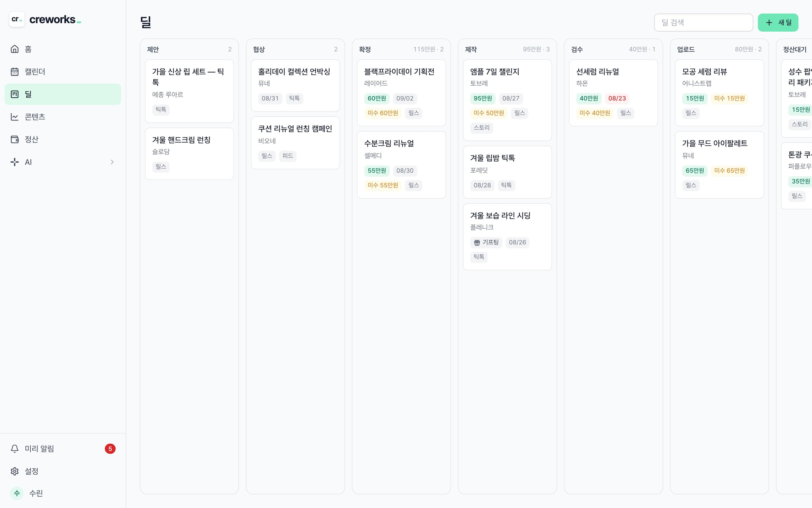Image resolution: width=812 pixels, height=508 pixels.
Task: Open the 수분크림 리뉴얼 deal
Action: tap(401, 165)
